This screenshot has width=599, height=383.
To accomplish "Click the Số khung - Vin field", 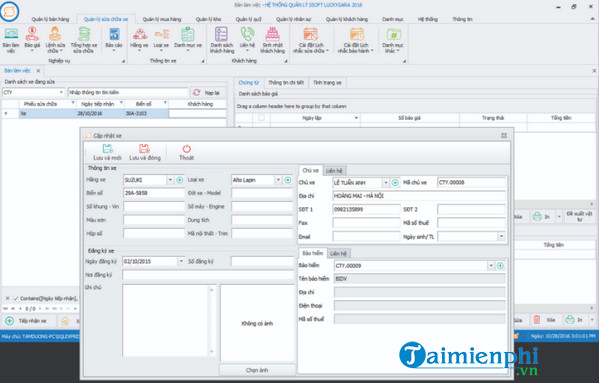I will (154, 207).
